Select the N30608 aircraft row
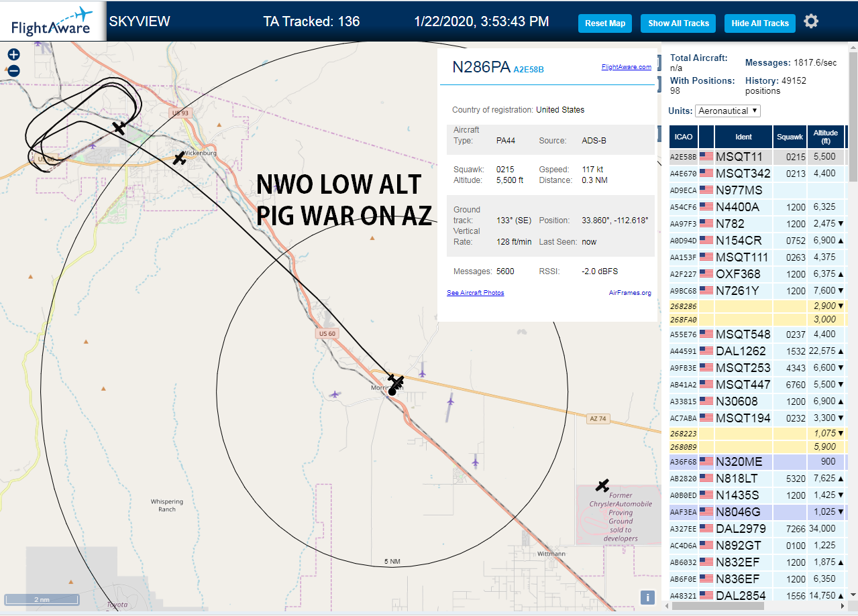The height and width of the screenshot is (616, 858). coord(757,402)
